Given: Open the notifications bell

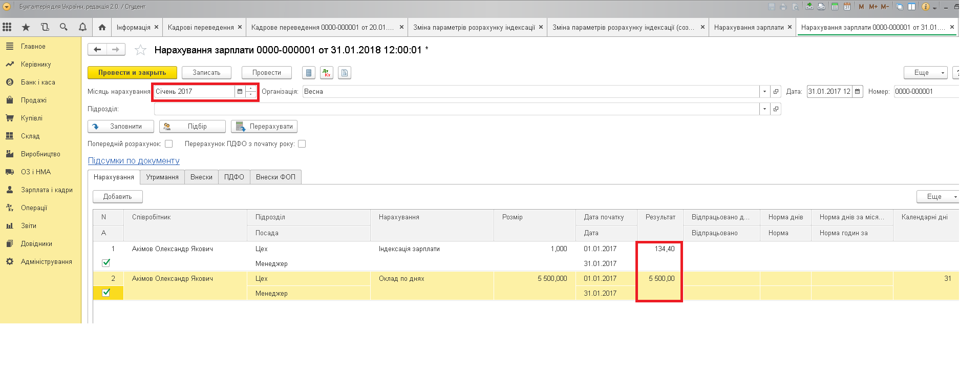Looking at the screenshot, I should pyautogui.click(x=82, y=27).
